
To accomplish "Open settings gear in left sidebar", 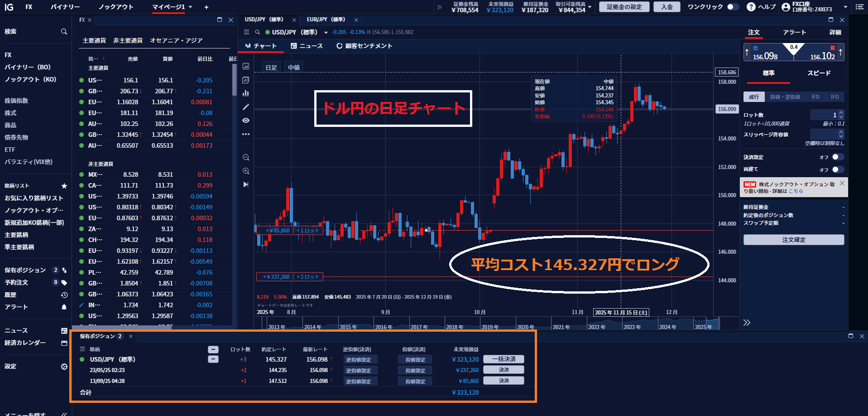I will pyautogui.click(x=64, y=367).
